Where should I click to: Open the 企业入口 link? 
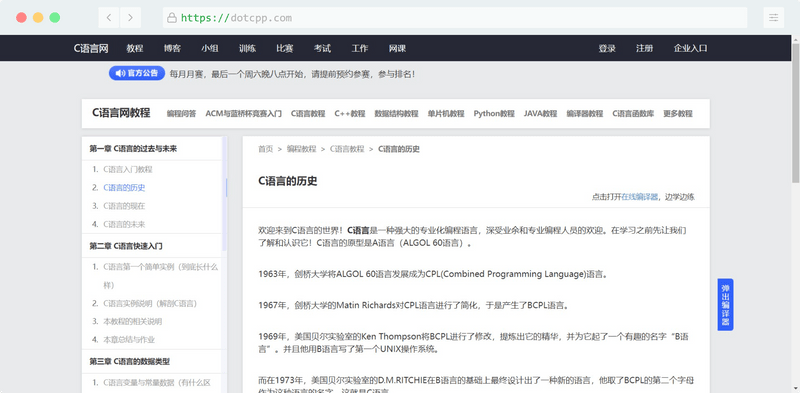[690, 48]
